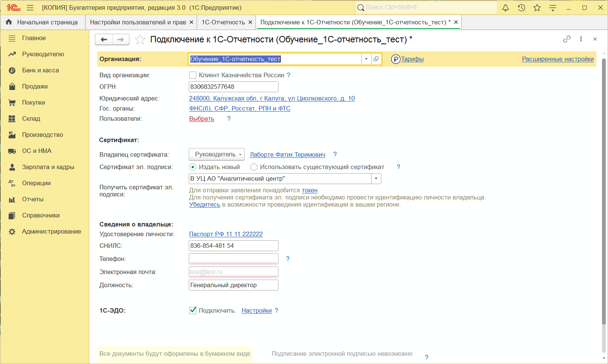Open service settings lines icon in title bar
The height and width of the screenshot is (364, 608).
click(553, 7)
